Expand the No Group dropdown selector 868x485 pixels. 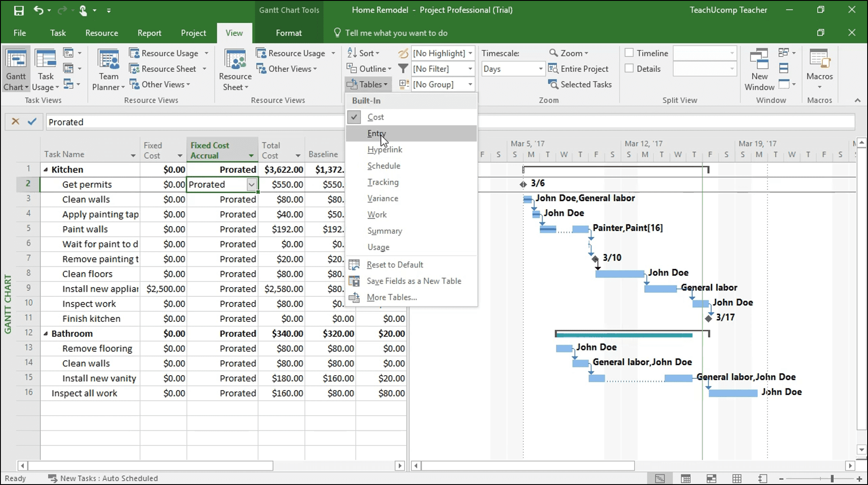coord(470,84)
